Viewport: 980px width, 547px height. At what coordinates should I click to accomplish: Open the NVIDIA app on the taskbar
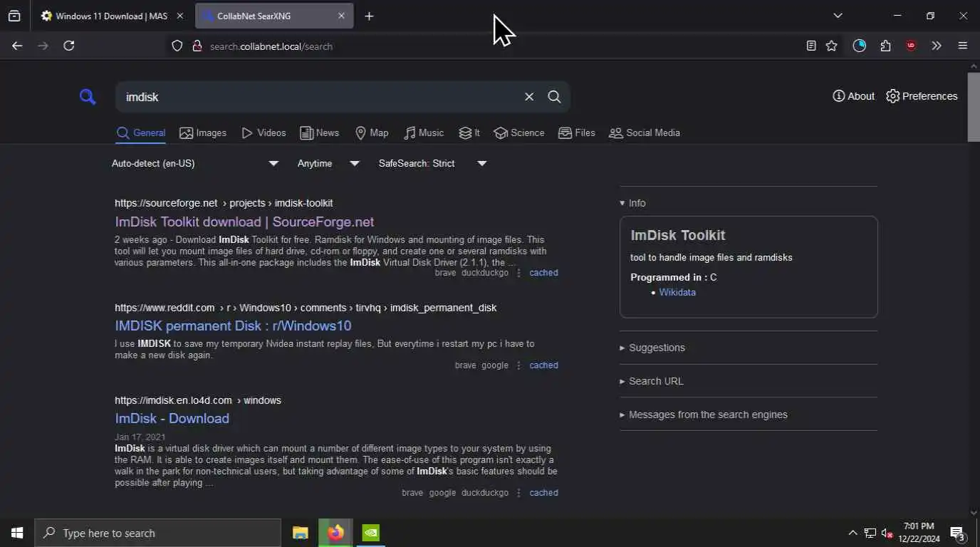click(x=370, y=533)
